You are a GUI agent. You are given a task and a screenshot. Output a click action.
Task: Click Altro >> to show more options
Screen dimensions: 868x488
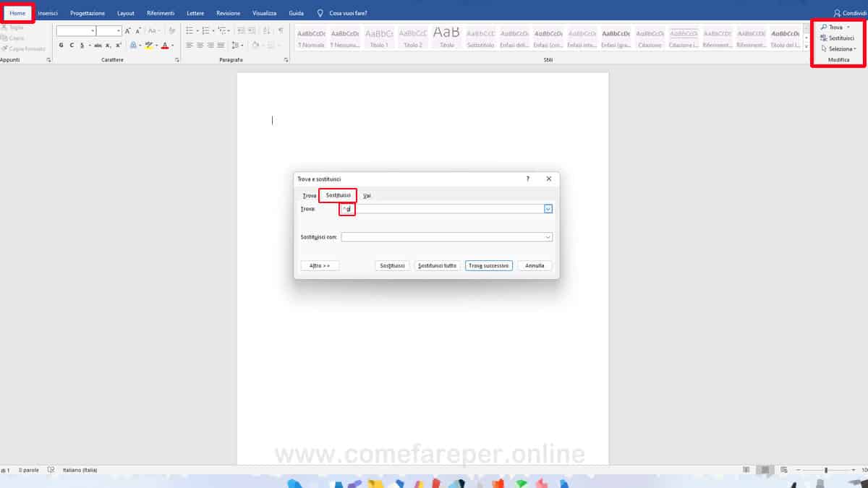click(x=320, y=265)
